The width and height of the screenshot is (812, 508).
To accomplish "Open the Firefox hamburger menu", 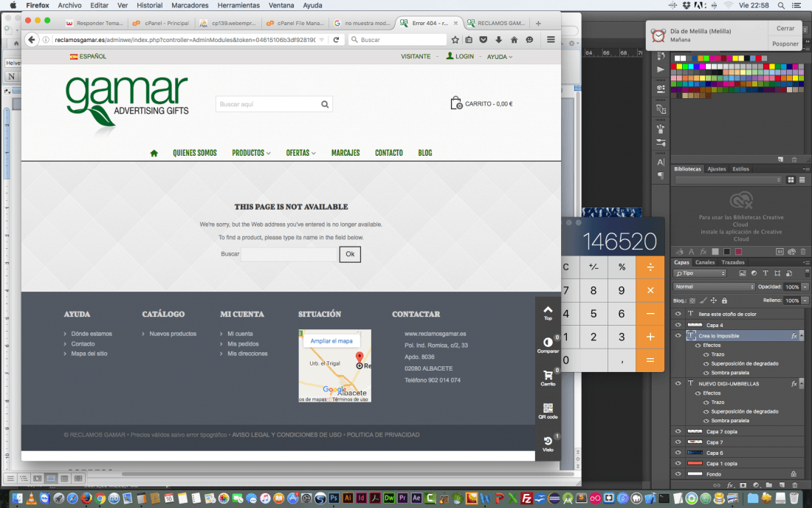I will point(551,39).
